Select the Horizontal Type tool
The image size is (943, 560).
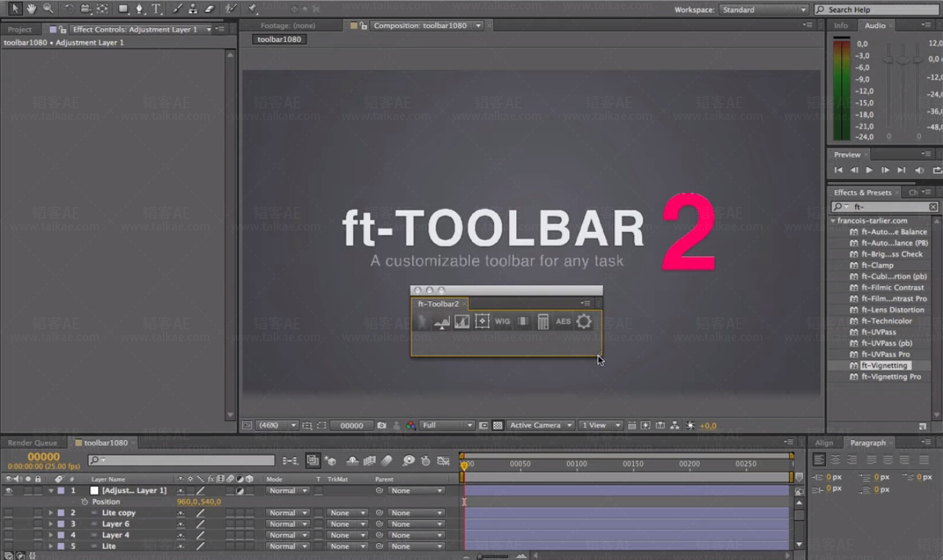pyautogui.click(x=157, y=9)
